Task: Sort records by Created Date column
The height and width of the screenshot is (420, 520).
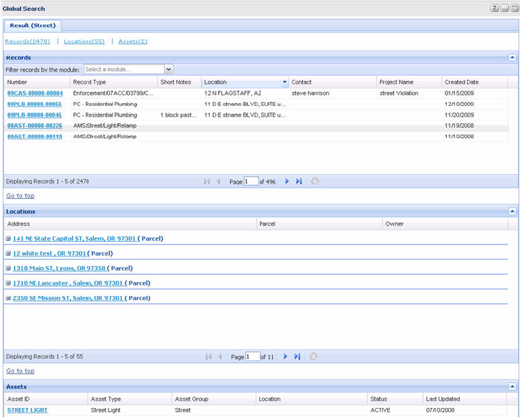Action: pyautogui.click(x=462, y=82)
